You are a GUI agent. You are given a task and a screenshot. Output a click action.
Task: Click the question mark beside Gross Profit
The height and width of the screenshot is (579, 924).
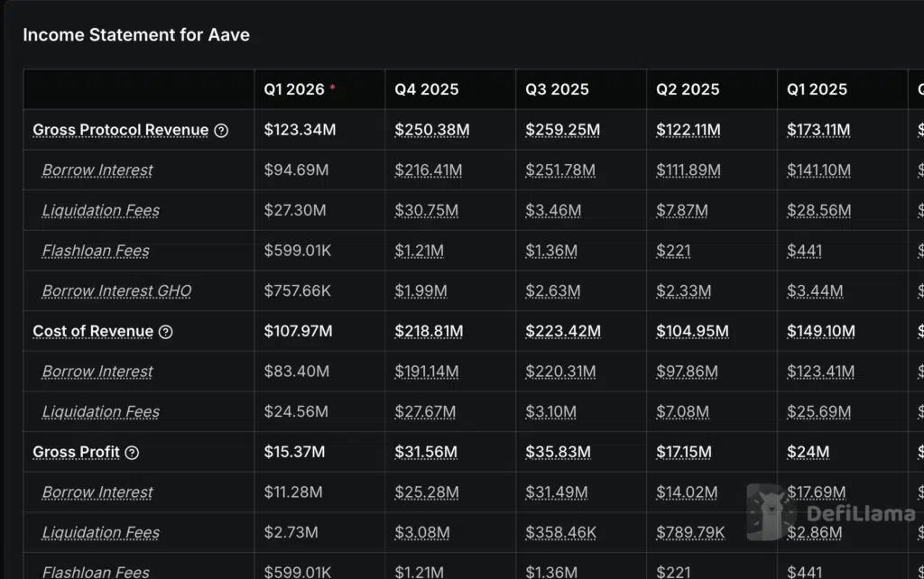[132, 453]
